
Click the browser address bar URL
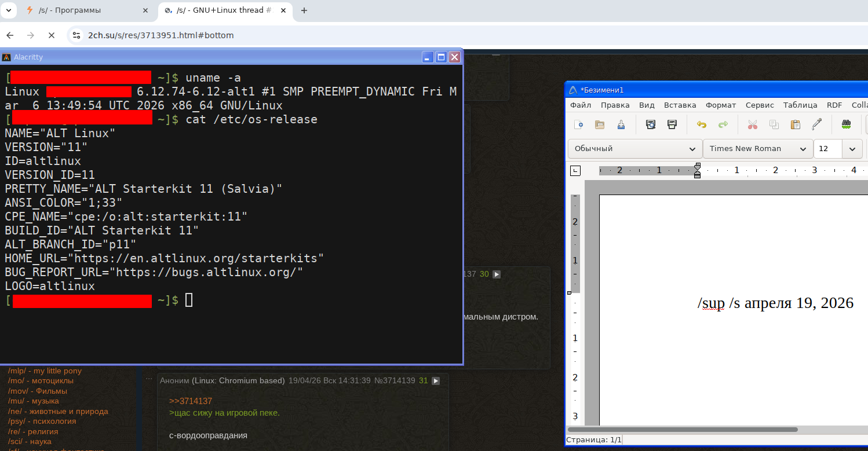tap(161, 35)
